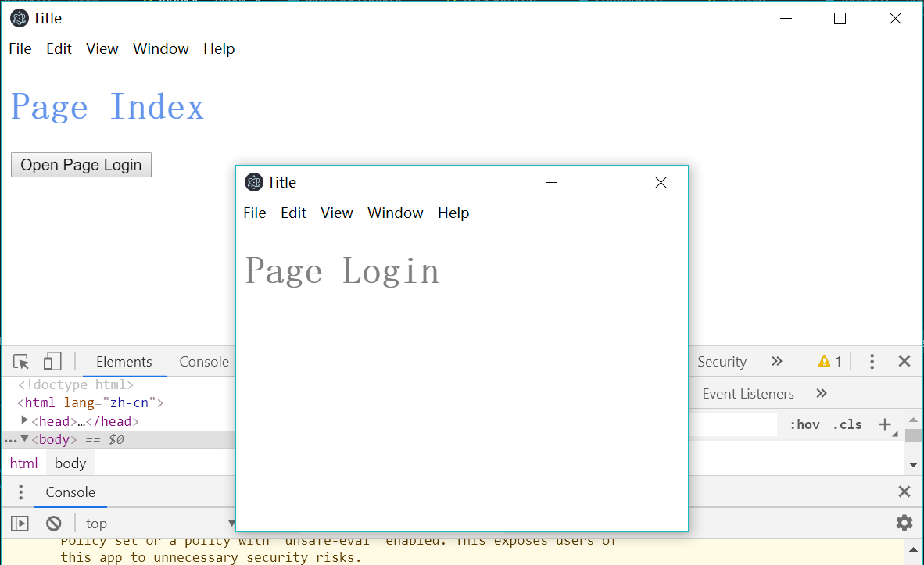Open console drawer three-dot menu

[20, 492]
